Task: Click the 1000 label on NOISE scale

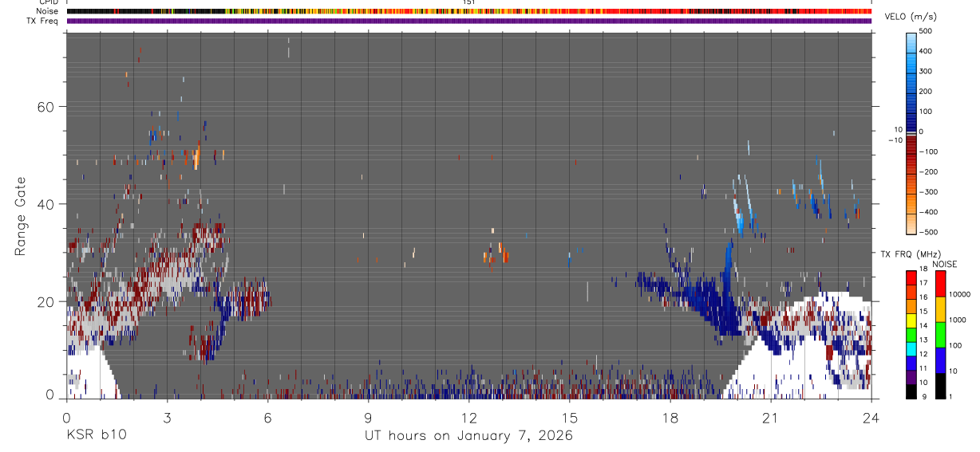Action: 958,320
